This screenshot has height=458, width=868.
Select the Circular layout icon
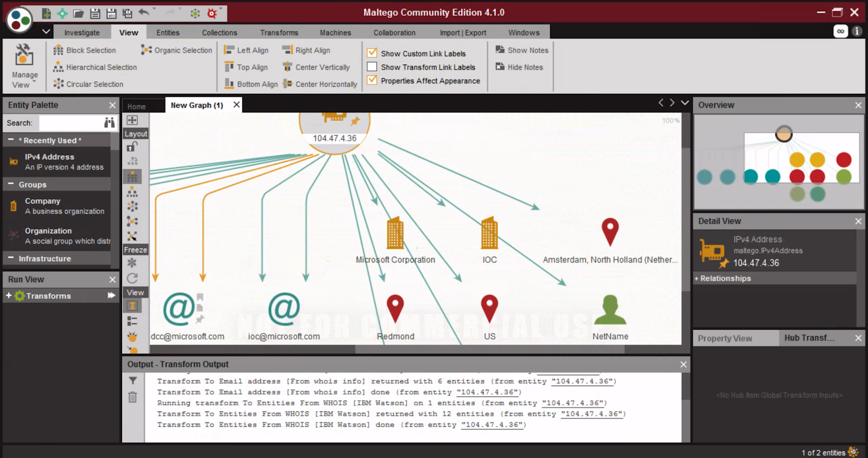pos(132,206)
